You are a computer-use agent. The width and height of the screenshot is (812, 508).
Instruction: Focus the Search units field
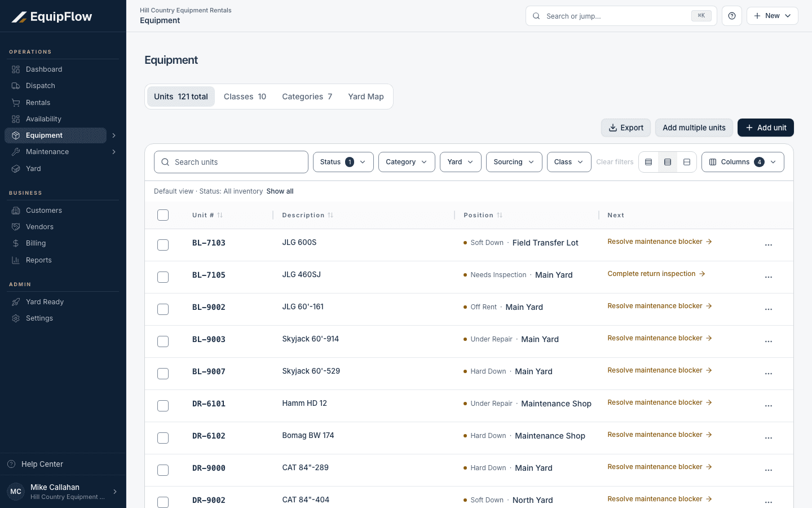231,162
